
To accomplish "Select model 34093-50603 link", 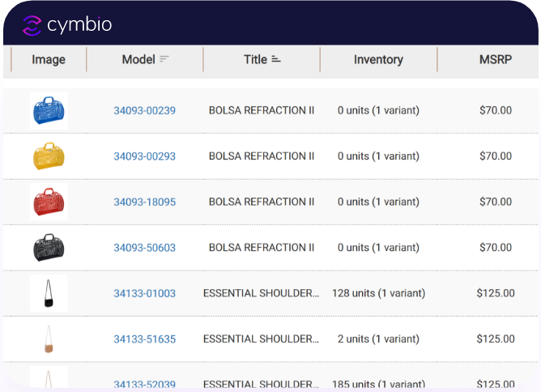I will click(144, 248).
